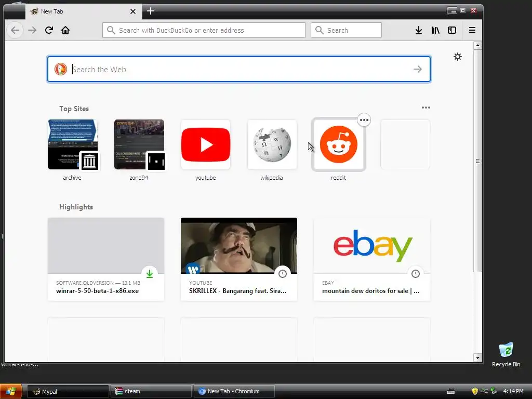Screen dimensions: 532x399
Task: Reload the current page
Action: [x=49, y=30]
